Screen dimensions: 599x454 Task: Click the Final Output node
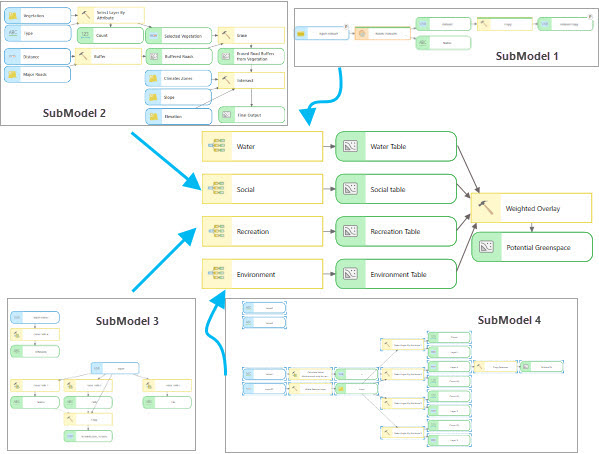[x=251, y=115]
